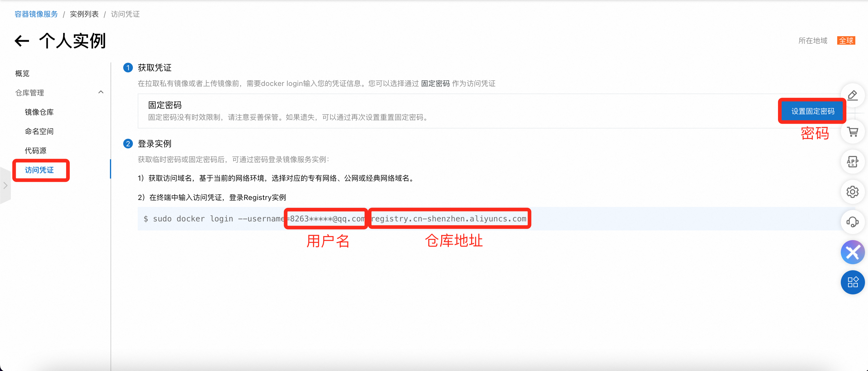The width and height of the screenshot is (868, 371).
Task: Open the shopping cart floating icon
Action: point(852,132)
